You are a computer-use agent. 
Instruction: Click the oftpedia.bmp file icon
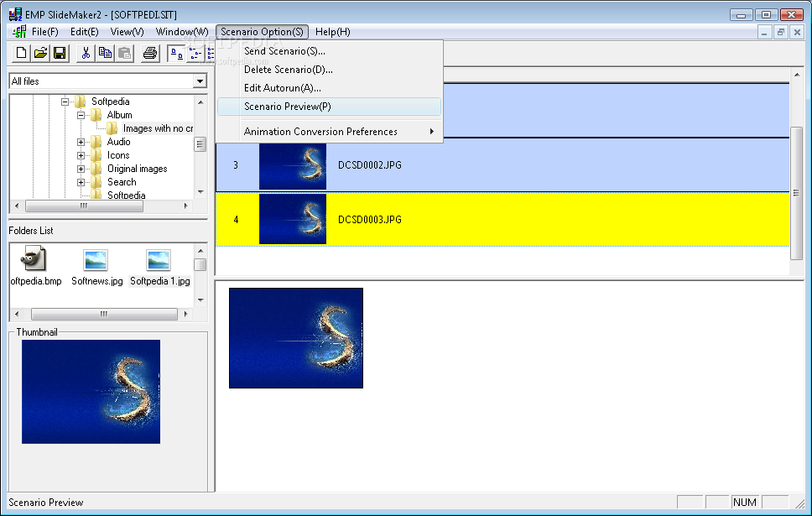(34, 258)
